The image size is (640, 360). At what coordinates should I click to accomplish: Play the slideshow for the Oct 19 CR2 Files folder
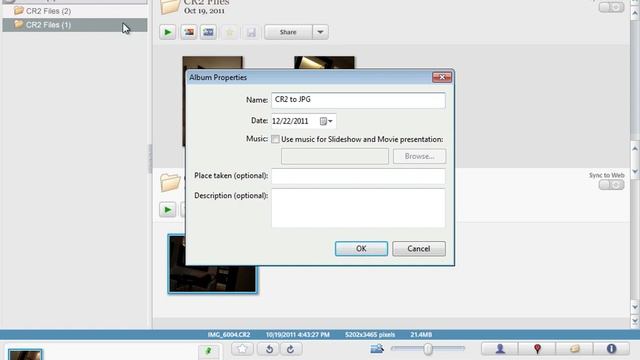pyautogui.click(x=167, y=32)
